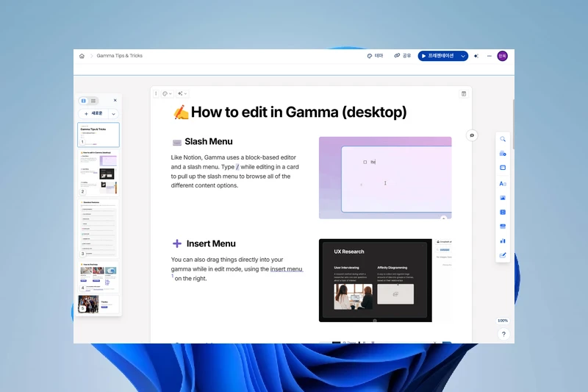Open the card AI edit dropdown

(182, 93)
